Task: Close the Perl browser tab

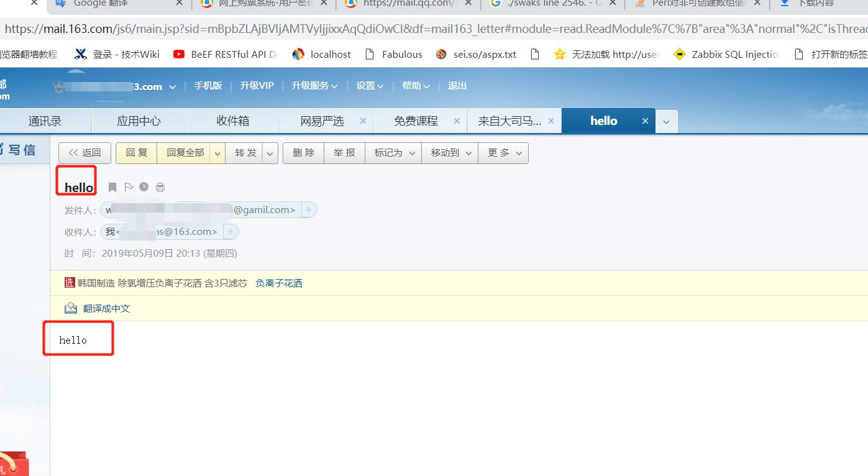Action: click(x=756, y=3)
